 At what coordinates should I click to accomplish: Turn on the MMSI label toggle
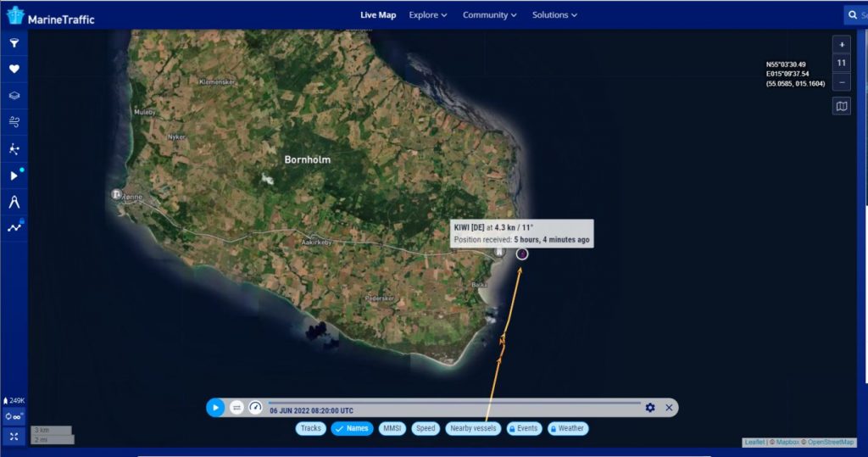click(392, 428)
